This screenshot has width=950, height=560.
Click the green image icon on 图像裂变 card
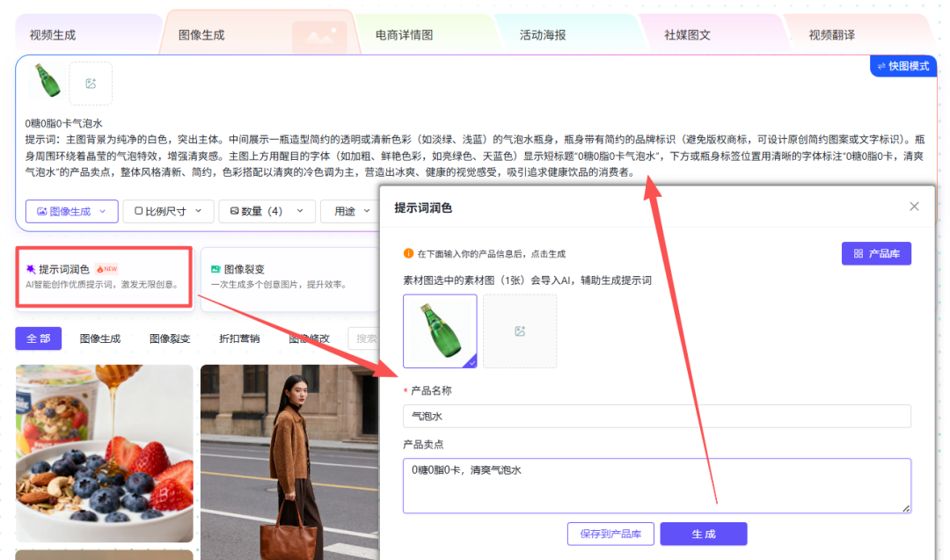coord(216,270)
